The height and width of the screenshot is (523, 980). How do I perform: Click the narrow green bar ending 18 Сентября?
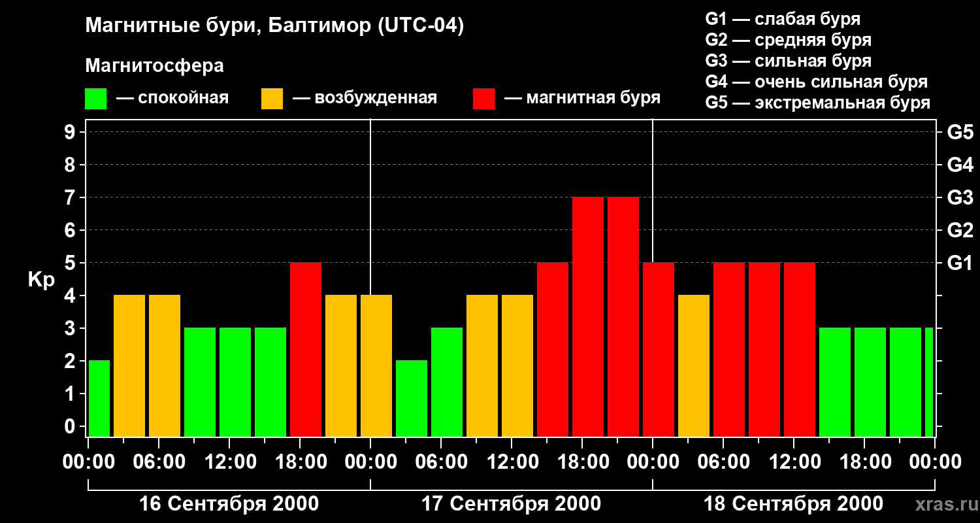pyautogui.click(x=929, y=382)
